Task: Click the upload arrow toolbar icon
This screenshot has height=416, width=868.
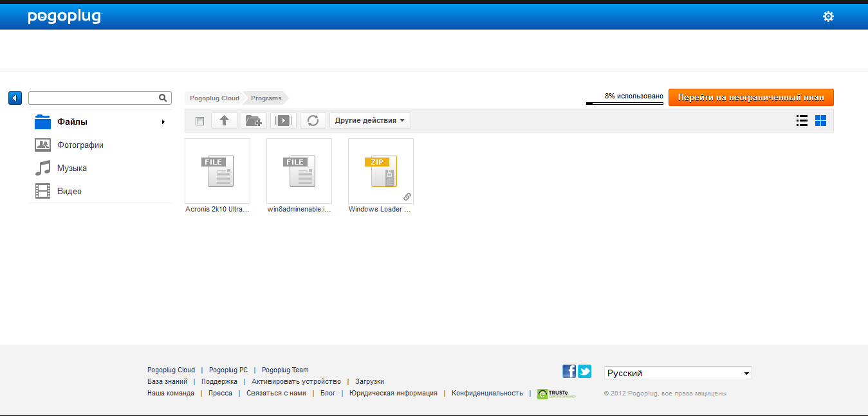Action: click(225, 120)
